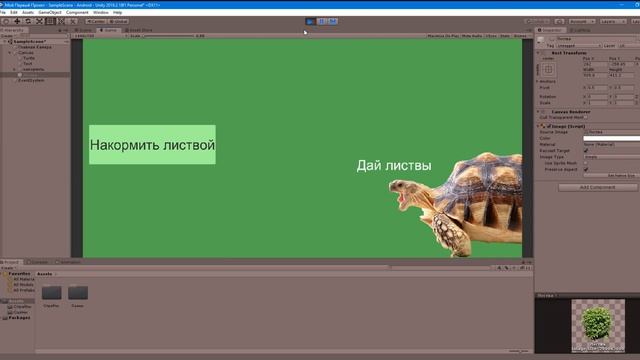Click the Favorites star icon
Image resolution: width=640 pixels, height=360 pixels.
pos(5,274)
